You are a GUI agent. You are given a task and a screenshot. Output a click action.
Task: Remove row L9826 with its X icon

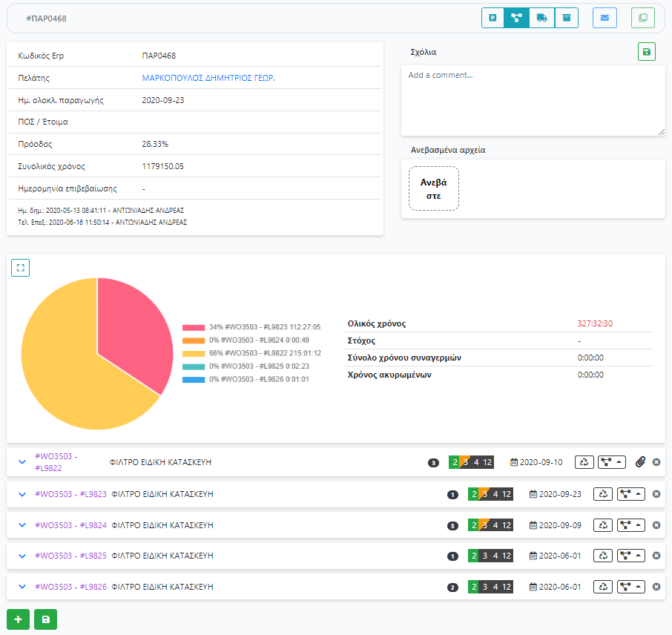pyautogui.click(x=656, y=587)
